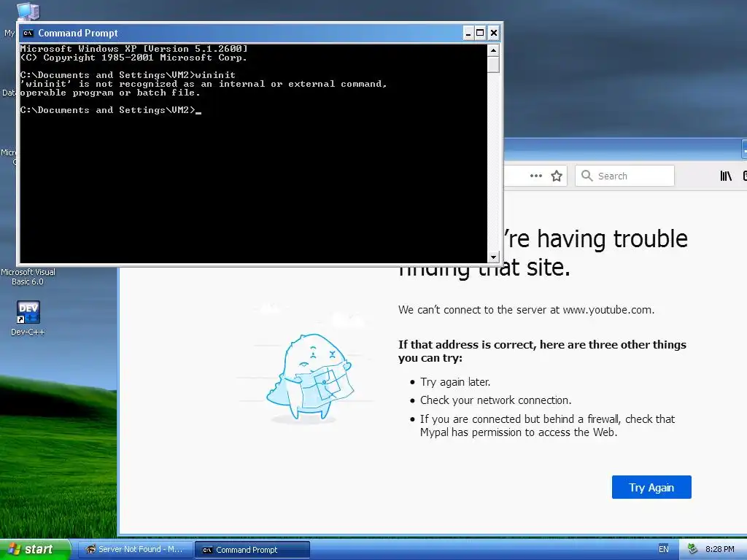
Task: Maximize the Command Prompt window
Action: (x=480, y=33)
